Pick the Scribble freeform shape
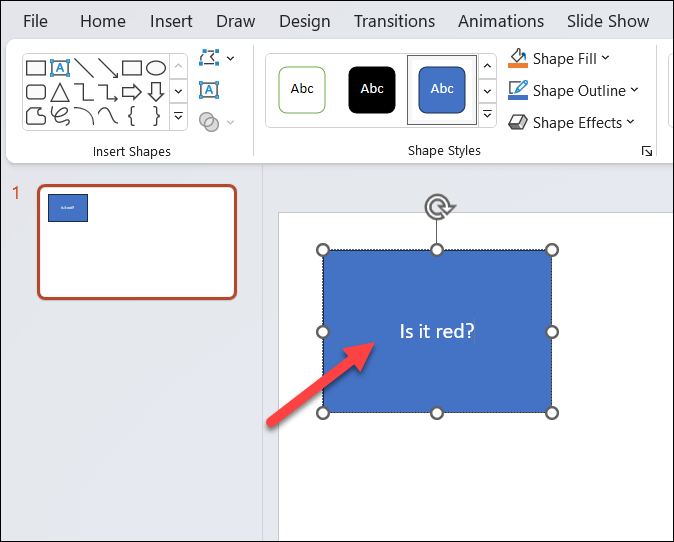Viewport: 674px width, 542px height. (x=60, y=116)
